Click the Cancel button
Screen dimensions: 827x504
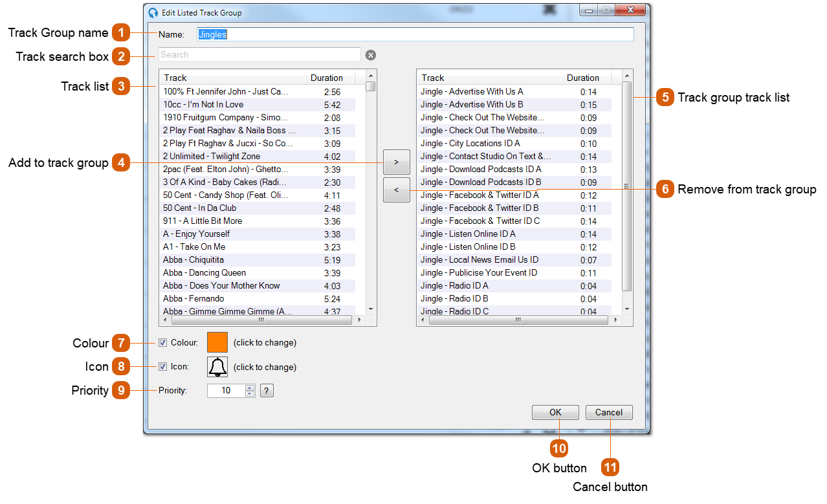(x=608, y=412)
